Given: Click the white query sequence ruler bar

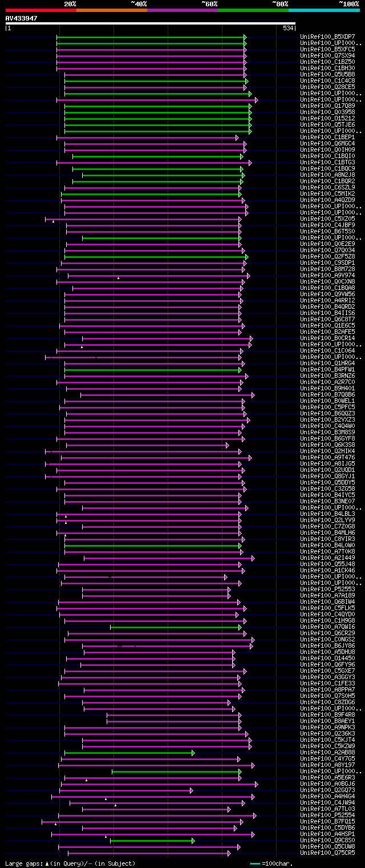Looking at the screenshot, I should point(150,23).
